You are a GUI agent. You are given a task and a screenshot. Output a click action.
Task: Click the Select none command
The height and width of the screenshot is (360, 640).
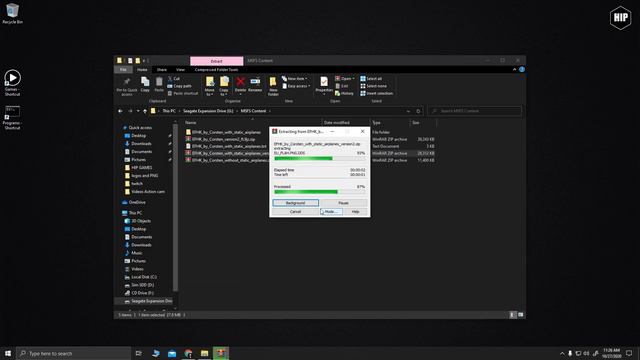point(373,86)
